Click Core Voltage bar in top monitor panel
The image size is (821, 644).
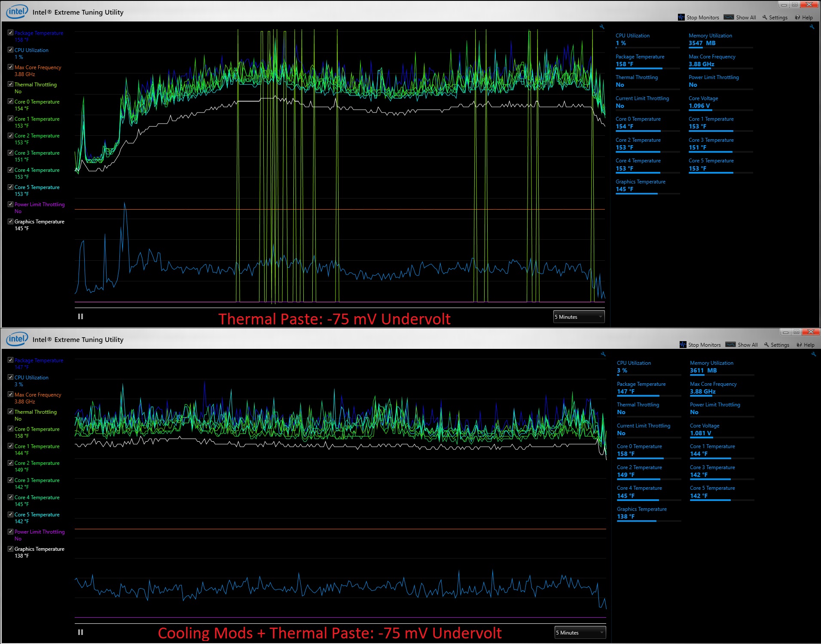(x=720, y=110)
